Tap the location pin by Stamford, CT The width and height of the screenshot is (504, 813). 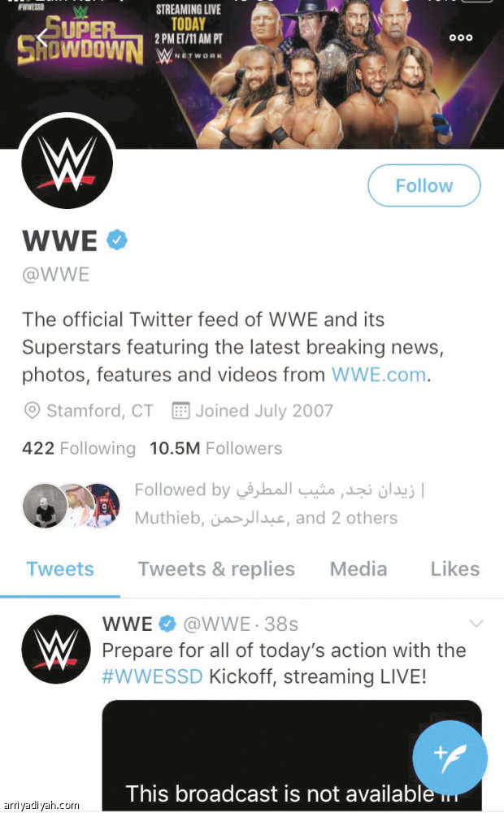(x=33, y=411)
